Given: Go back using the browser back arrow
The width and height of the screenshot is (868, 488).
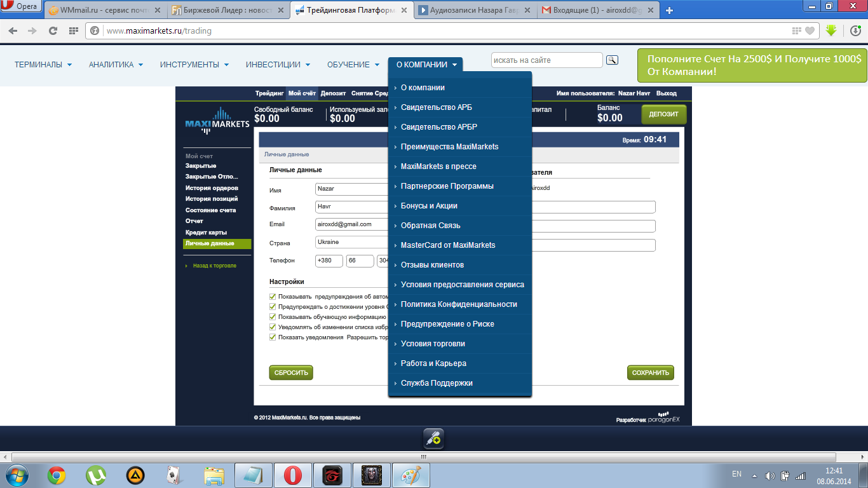Looking at the screenshot, I should [x=13, y=30].
